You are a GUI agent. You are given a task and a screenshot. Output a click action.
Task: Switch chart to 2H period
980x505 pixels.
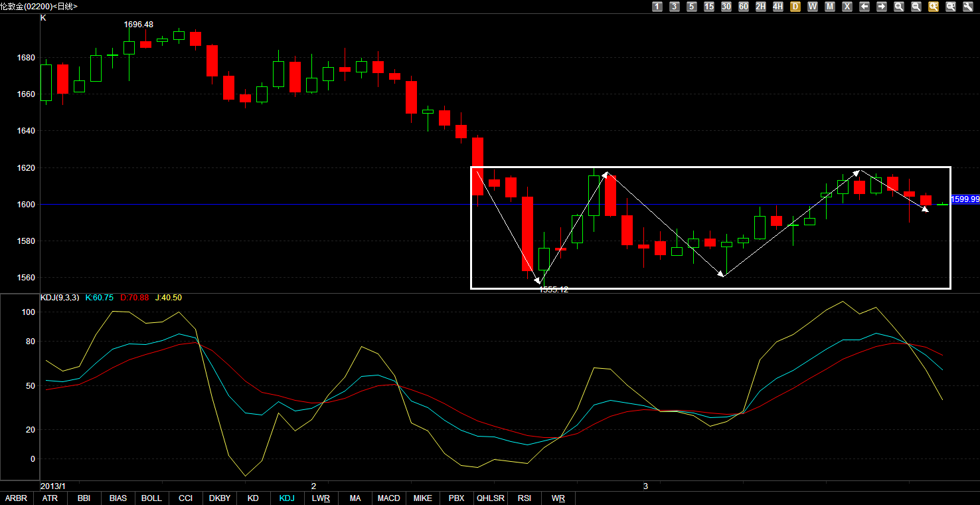(x=761, y=6)
